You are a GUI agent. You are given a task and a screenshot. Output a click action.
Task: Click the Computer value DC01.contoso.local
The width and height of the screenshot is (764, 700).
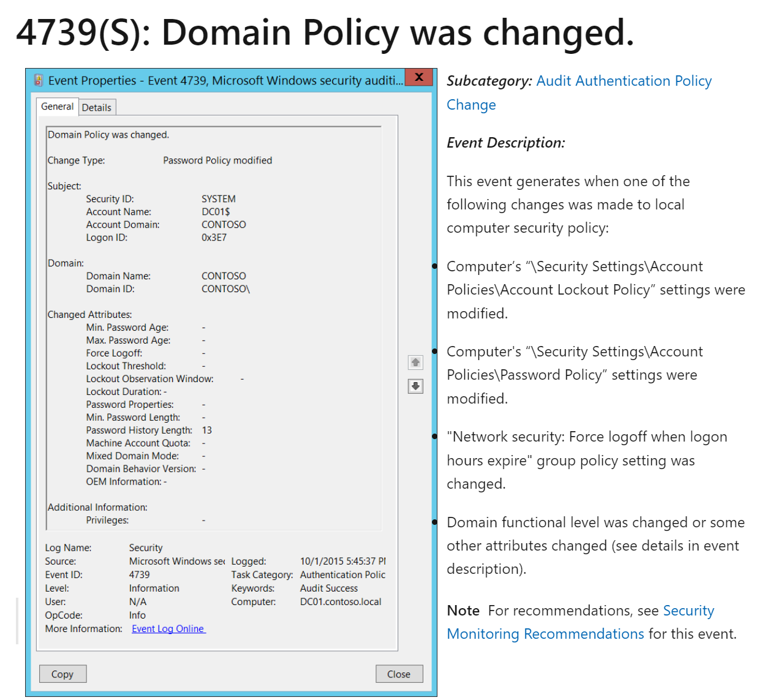340,602
